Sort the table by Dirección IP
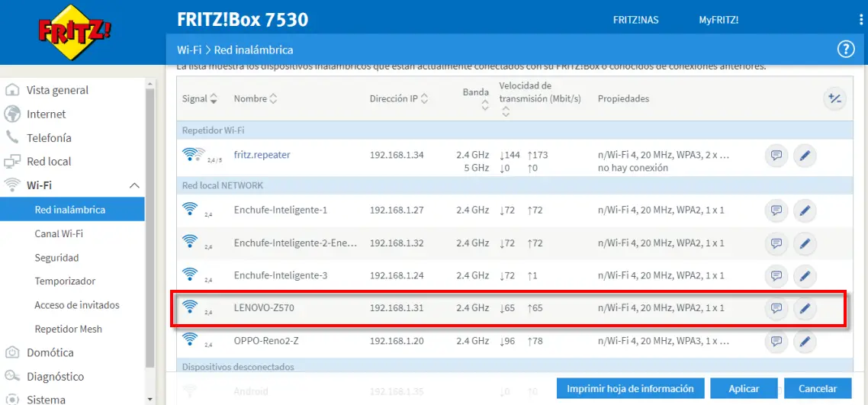This screenshot has height=405, width=868. tap(424, 99)
